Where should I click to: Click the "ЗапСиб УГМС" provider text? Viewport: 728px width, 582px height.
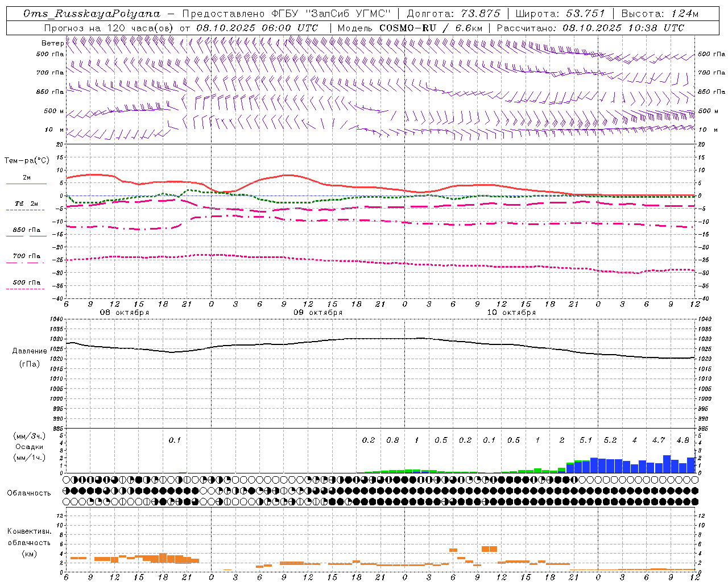[x=348, y=14]
